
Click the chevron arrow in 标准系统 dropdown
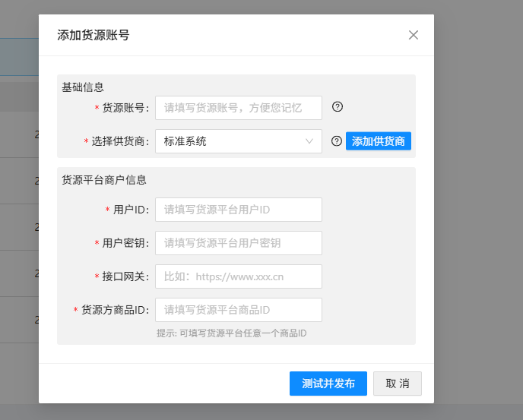tap(309, 141)
